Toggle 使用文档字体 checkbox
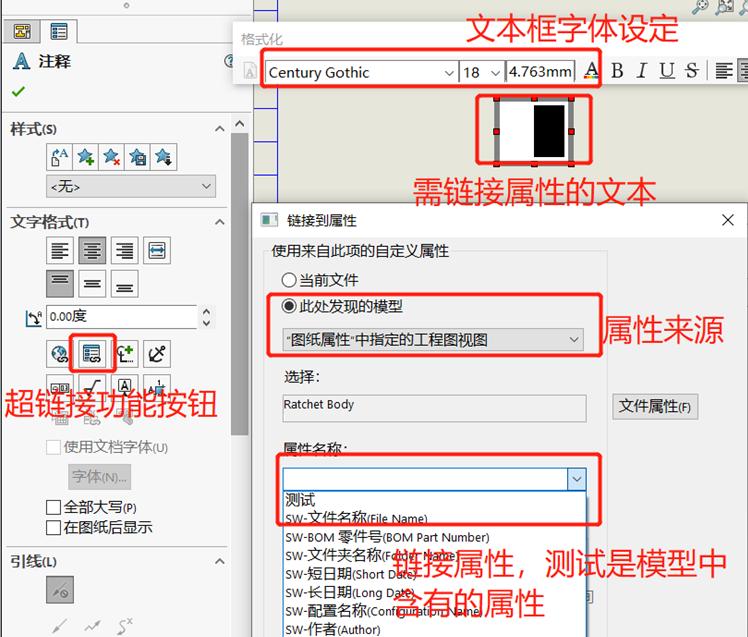Viewport: 748px width, 637px height. click(53, 448)
